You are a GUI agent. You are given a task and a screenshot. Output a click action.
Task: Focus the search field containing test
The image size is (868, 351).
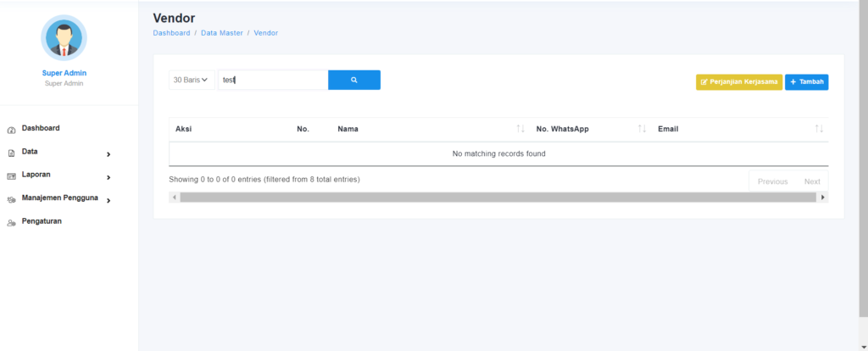pos(273,80)
